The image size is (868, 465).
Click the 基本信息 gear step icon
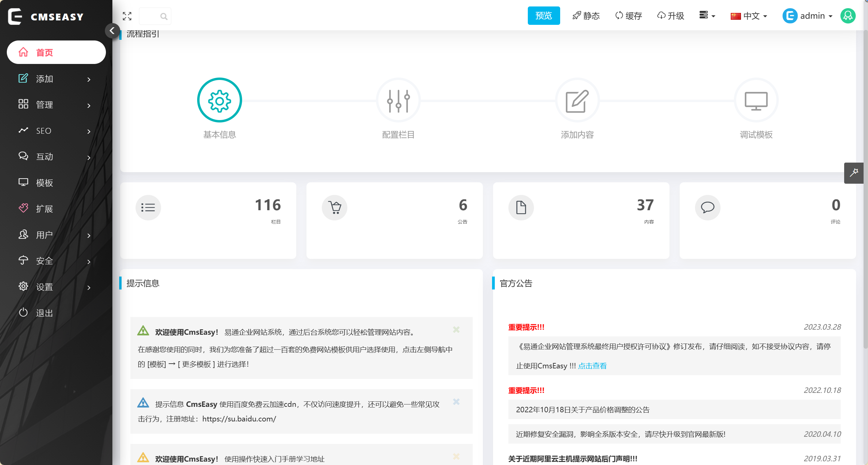[x=220, y=100]
